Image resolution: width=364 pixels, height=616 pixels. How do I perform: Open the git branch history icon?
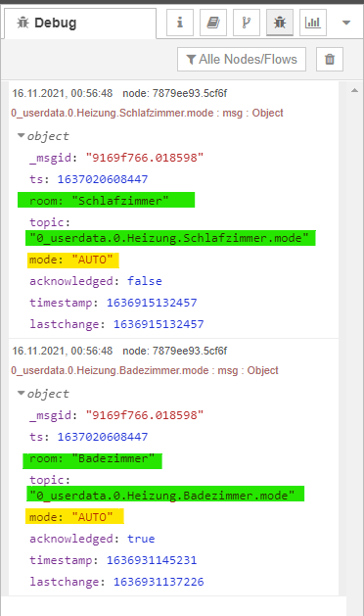[247, 23]
